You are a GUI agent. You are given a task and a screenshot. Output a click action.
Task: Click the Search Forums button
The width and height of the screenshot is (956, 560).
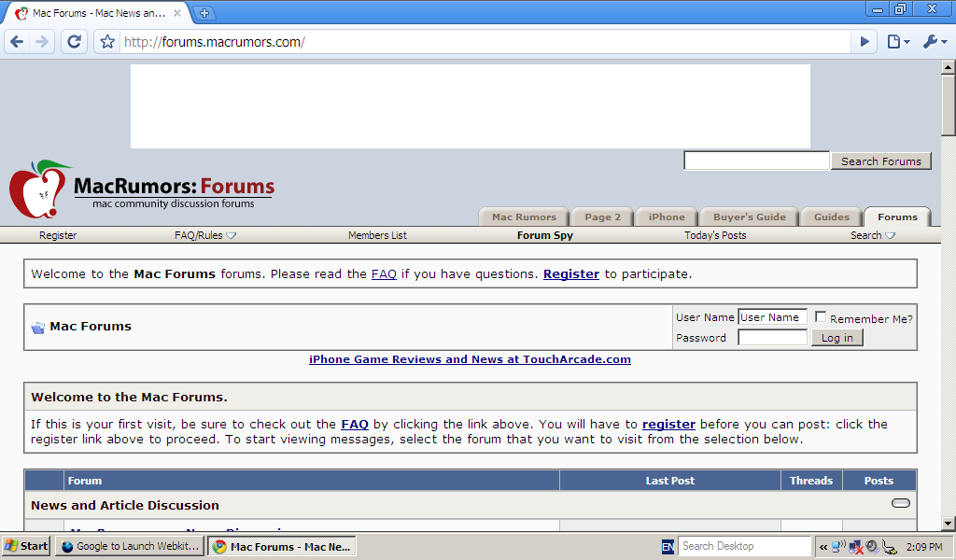[881, 161]
